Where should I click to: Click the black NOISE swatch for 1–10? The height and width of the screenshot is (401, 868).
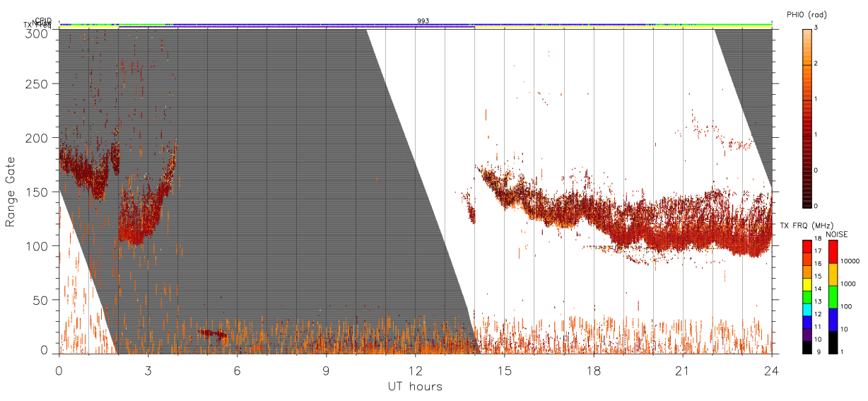[x=833, y=341]
